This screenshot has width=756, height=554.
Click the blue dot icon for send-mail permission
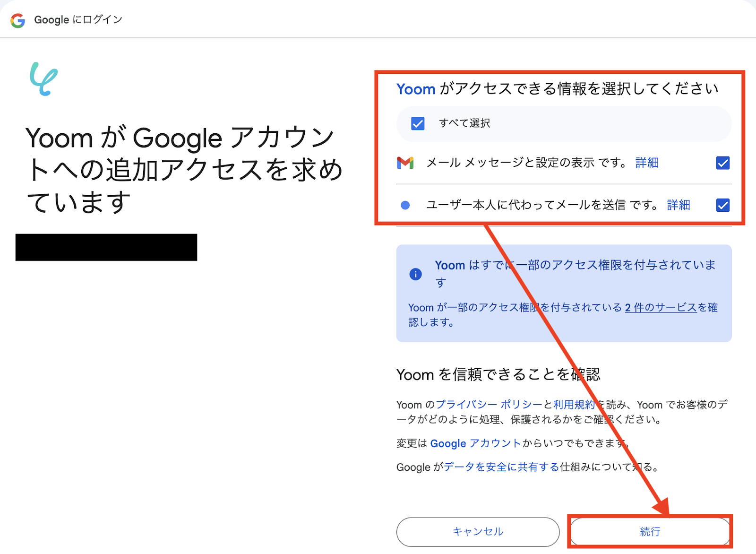pos(405,205)
